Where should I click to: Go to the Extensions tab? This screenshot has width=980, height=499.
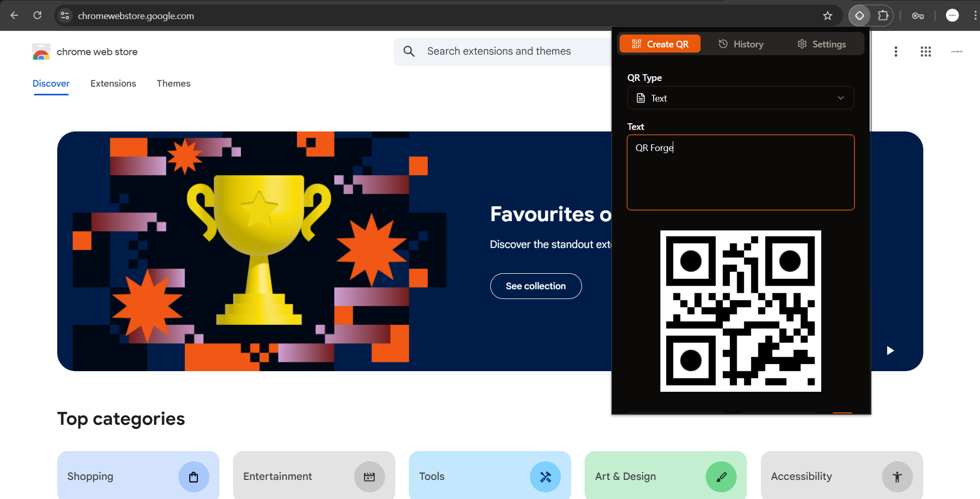tap(113, 84)
